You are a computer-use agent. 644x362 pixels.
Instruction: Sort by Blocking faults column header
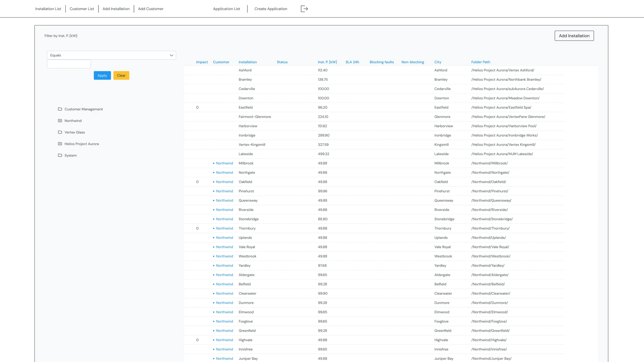(x=382, y=62)
